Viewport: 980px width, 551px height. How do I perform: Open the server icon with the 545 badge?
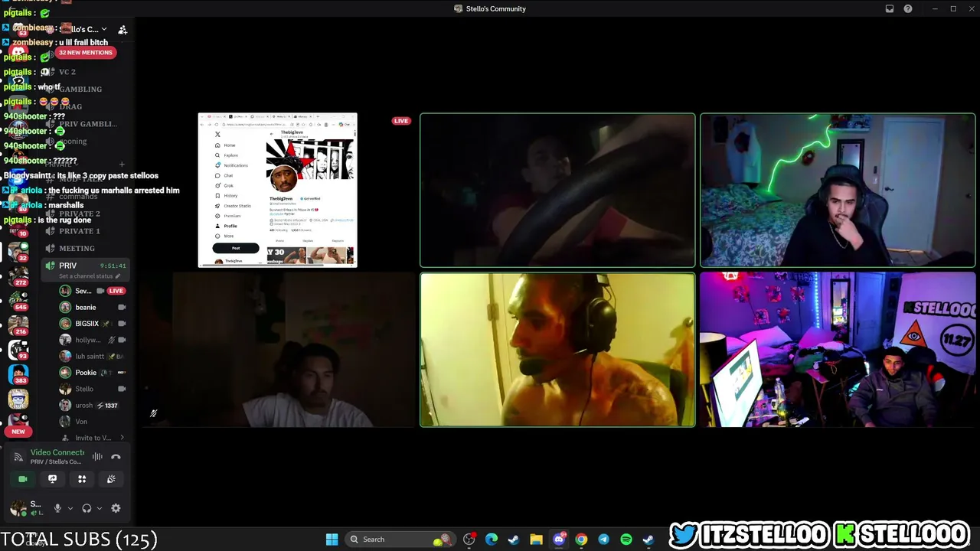click(18, 300)
